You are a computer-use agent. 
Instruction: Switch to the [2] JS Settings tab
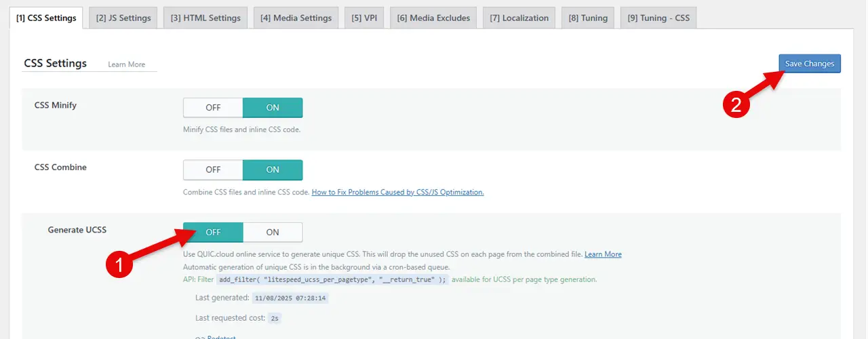[x=123, y=18]
